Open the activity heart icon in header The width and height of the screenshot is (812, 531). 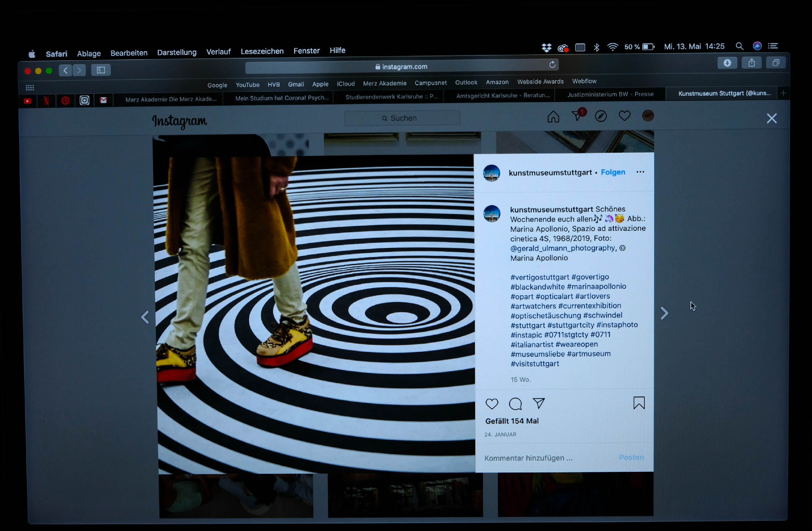coord(624,116)
